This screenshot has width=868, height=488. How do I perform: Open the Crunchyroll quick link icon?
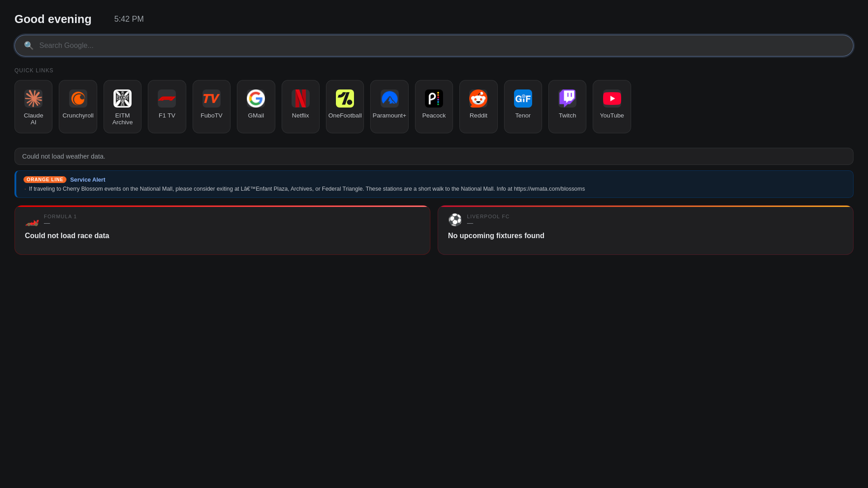[x=78, y=99]
